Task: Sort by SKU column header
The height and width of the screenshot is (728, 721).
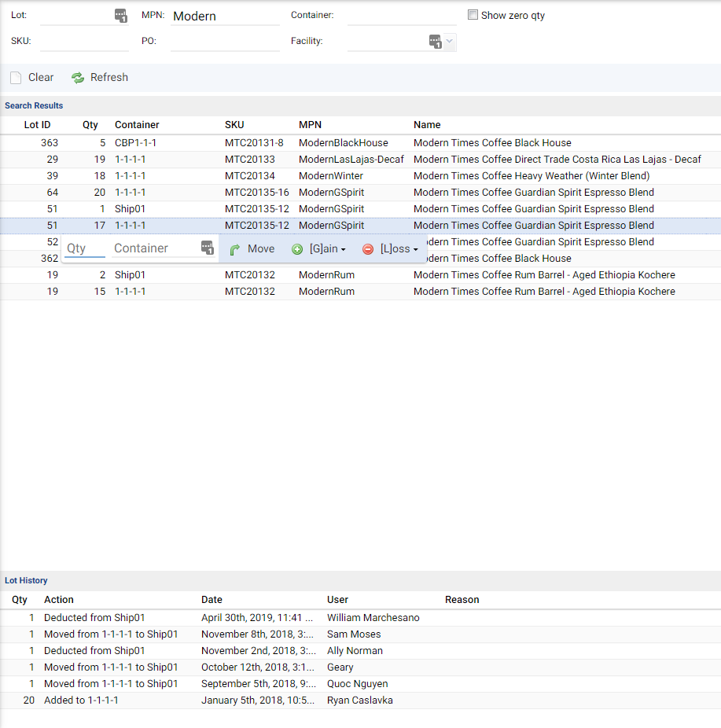Action: pos(234,125)
